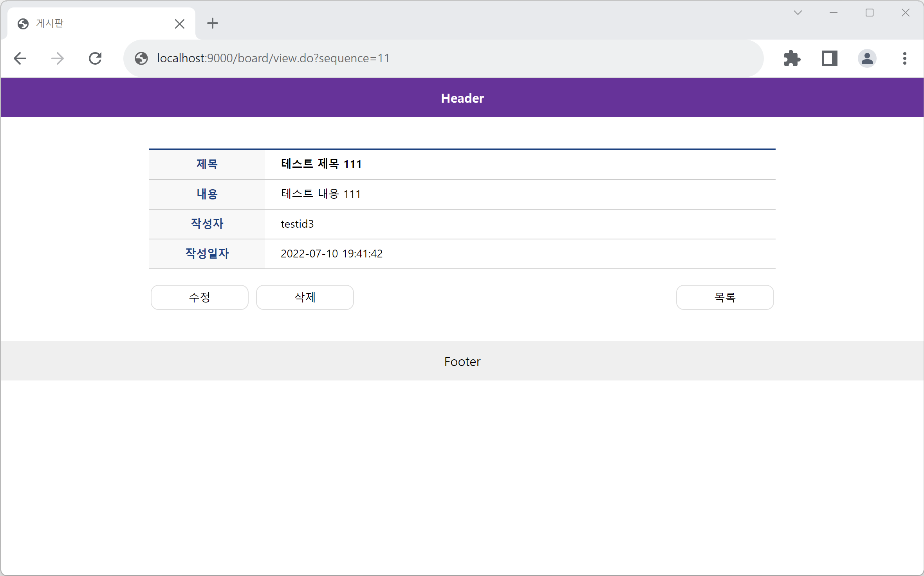Open the Extensions puzzle icon
Viewport: 924px width, 576px height.
[x=792, y=59]
